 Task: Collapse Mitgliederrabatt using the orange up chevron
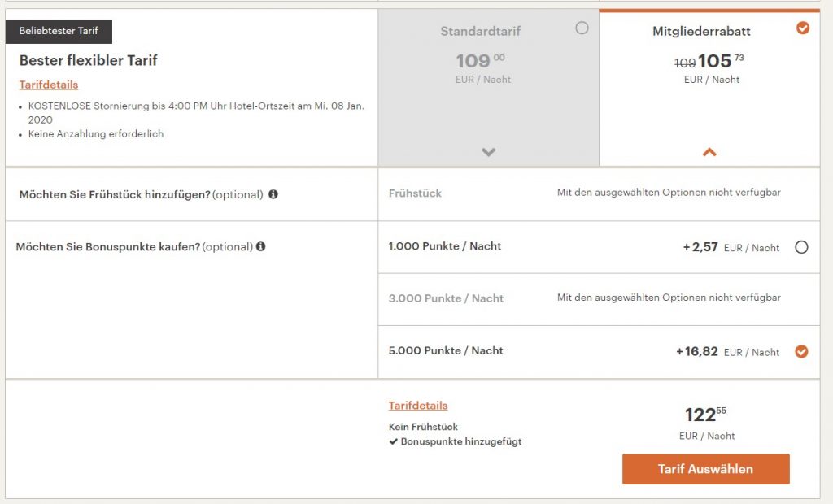[x=709, y=152]
